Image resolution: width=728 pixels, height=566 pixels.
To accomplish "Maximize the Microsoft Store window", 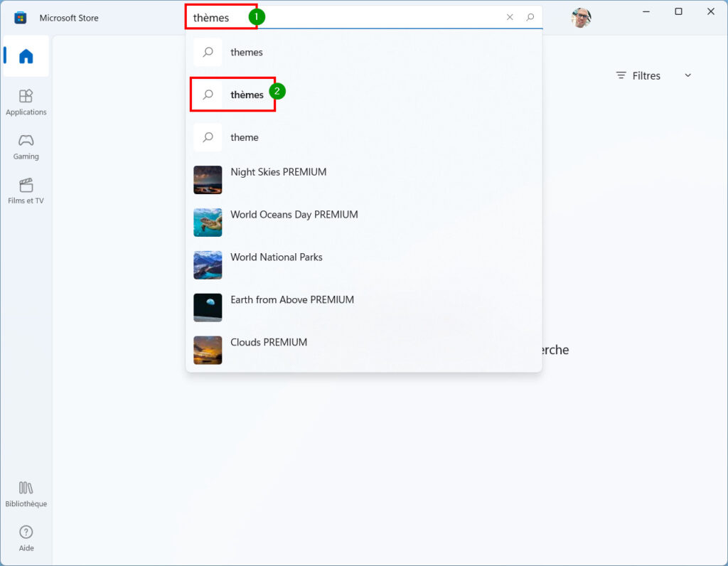I will point(678,11).
